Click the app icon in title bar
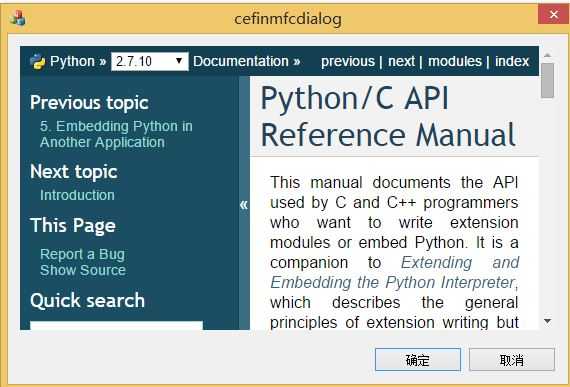 [x=17, y=18]
